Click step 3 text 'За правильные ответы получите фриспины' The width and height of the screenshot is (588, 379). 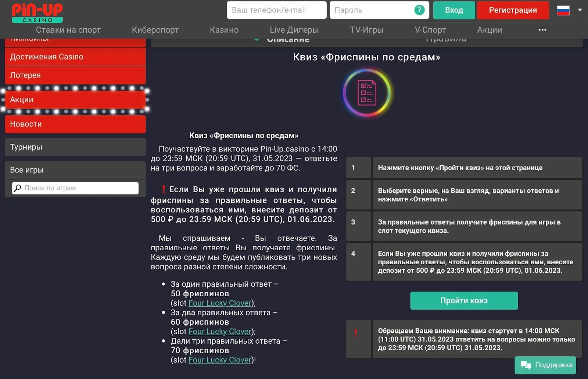(x=469, y=226)
